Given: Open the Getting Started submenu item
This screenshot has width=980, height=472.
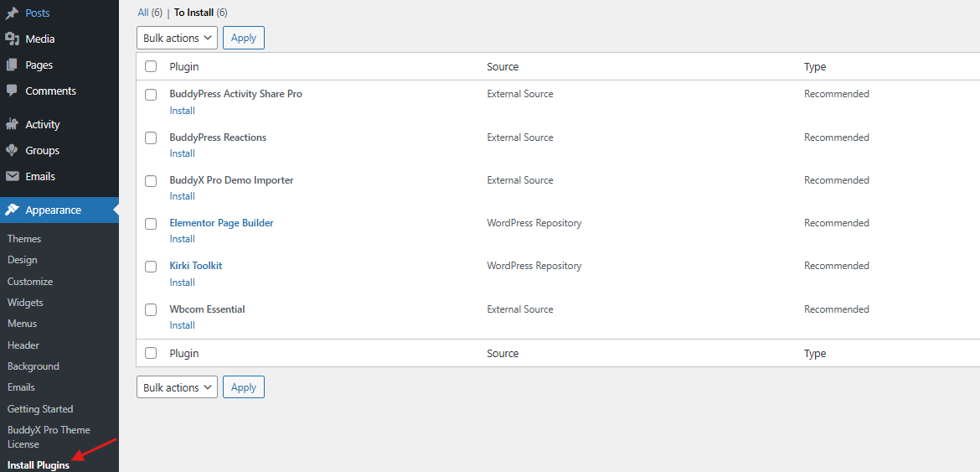Looking at the screenshot, I should [41, 409].
